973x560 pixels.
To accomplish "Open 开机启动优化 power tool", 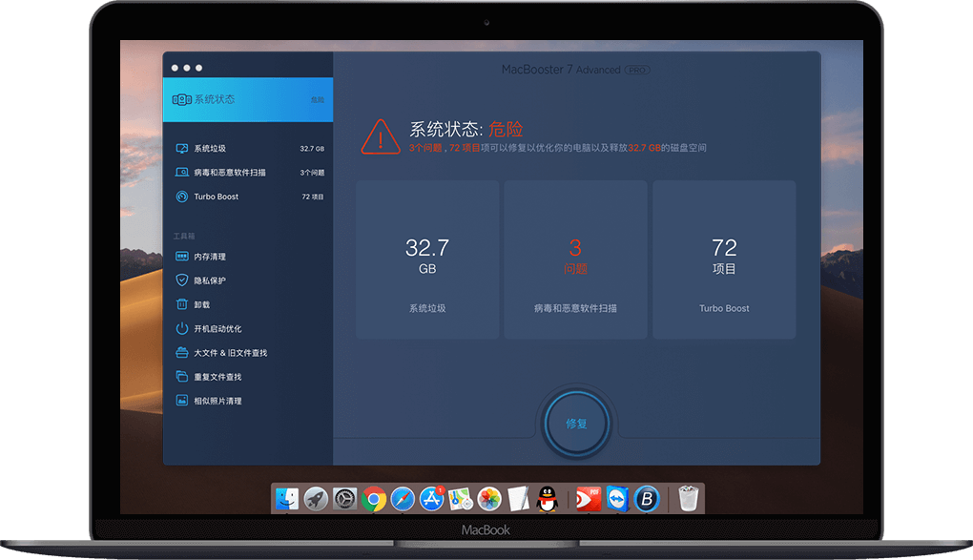I will [x=217, y=328].
